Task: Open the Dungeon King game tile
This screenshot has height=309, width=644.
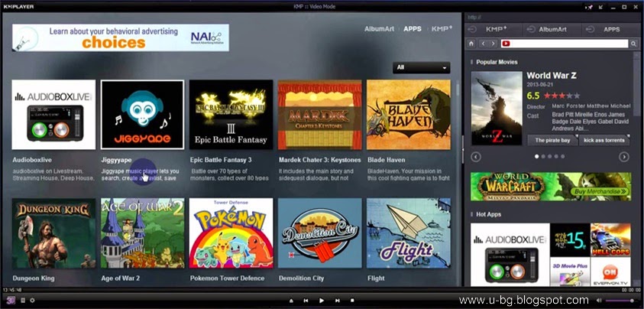Action: click(53, 233)
